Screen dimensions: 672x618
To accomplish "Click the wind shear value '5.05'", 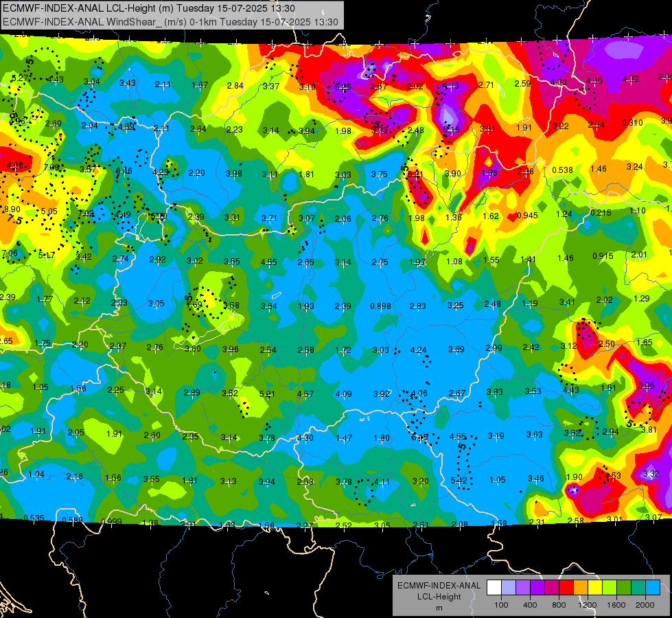I will coord(49,211).
